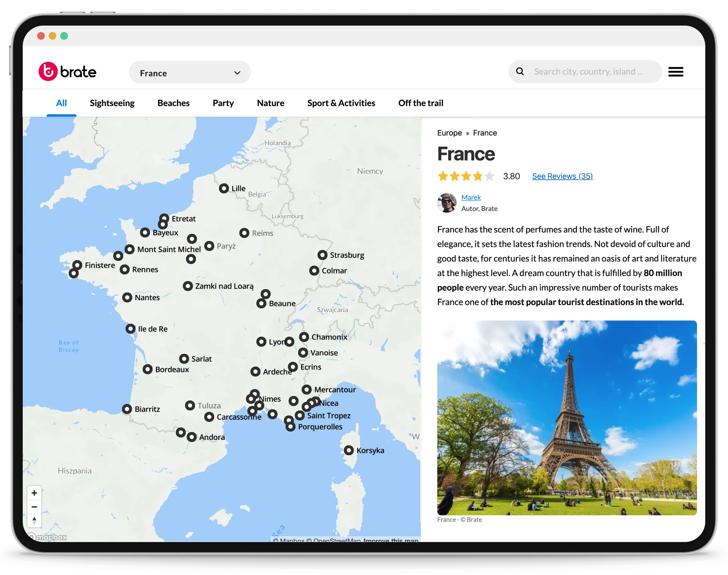Select the Sarlat map marker
The height and width of the screenshot is (575, 728).
click(x=184, y=359)
